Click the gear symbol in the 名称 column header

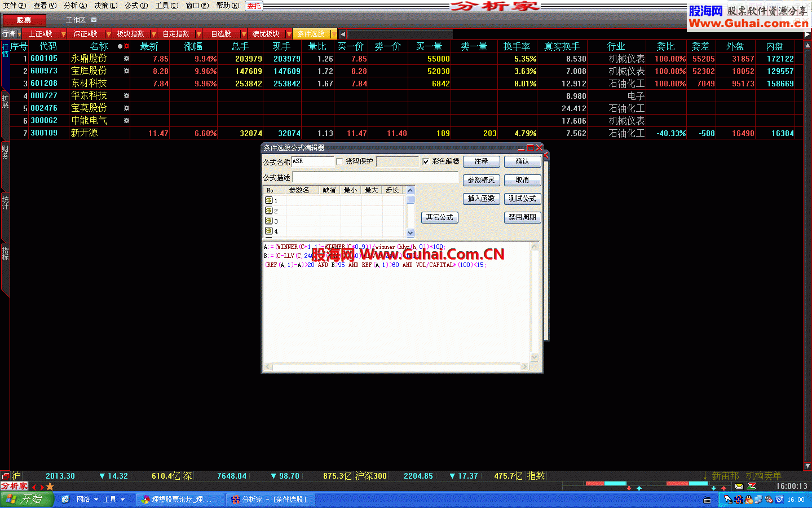(x=126, y=46)
